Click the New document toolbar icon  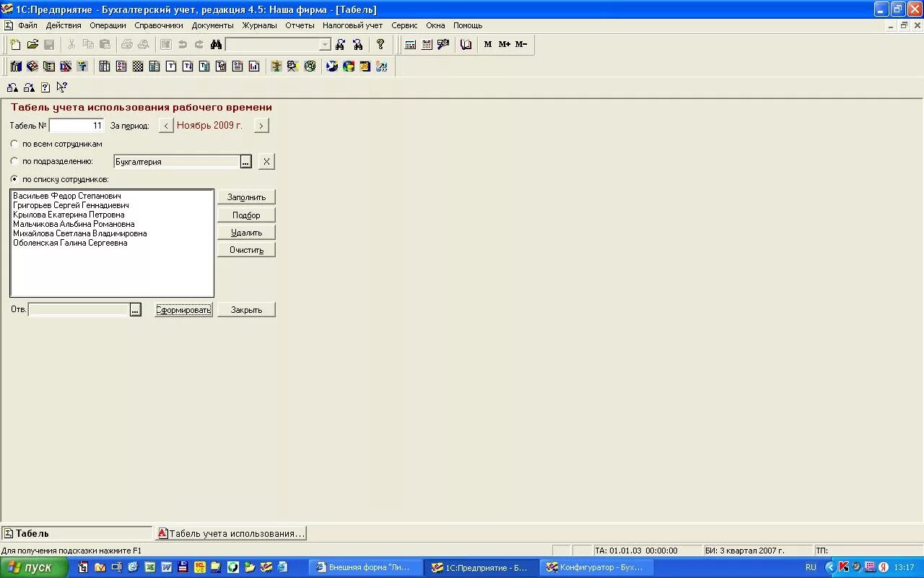(16, 44)
